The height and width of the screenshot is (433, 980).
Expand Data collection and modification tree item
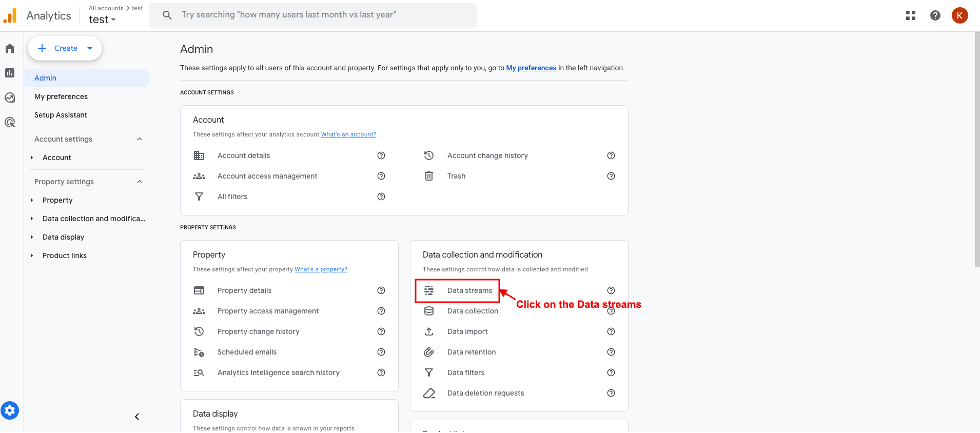tap(32, 219)
